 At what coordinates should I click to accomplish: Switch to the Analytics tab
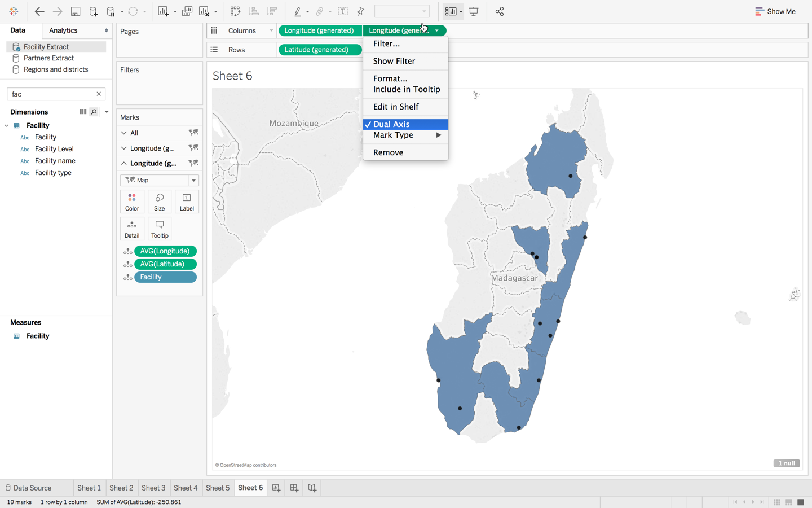pos(62,30)
